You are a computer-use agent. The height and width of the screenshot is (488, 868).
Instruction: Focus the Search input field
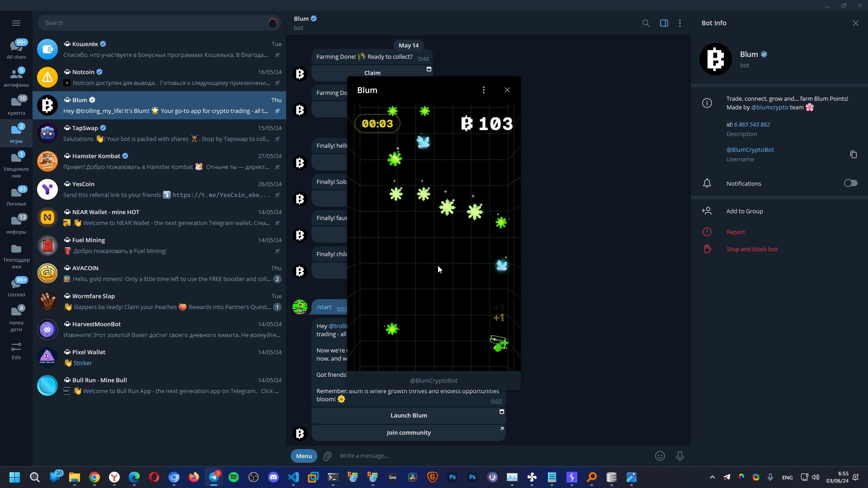click(159, 23)
